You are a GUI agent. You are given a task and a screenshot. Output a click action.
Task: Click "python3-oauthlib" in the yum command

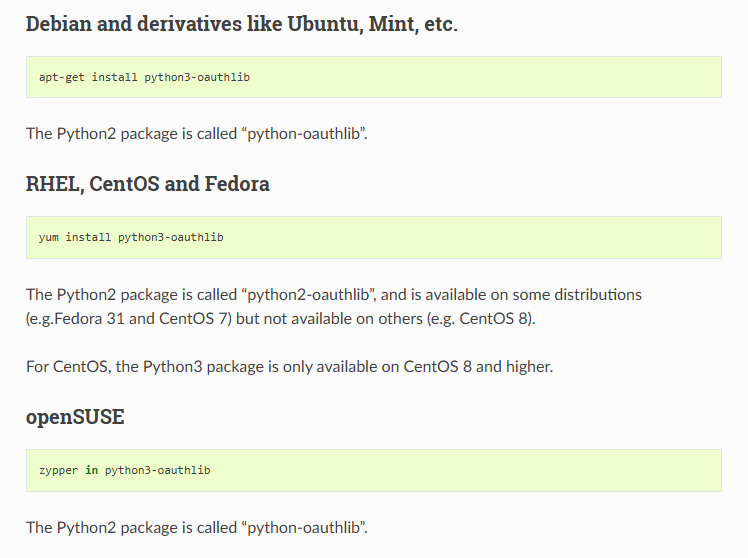coord(171,238)
